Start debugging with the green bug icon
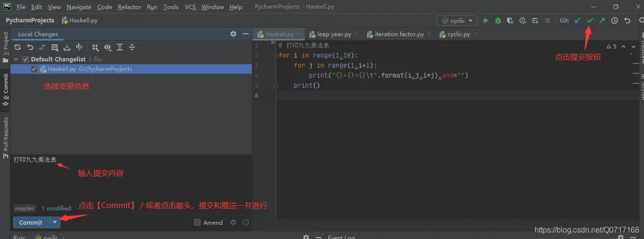 pos(498,21)
